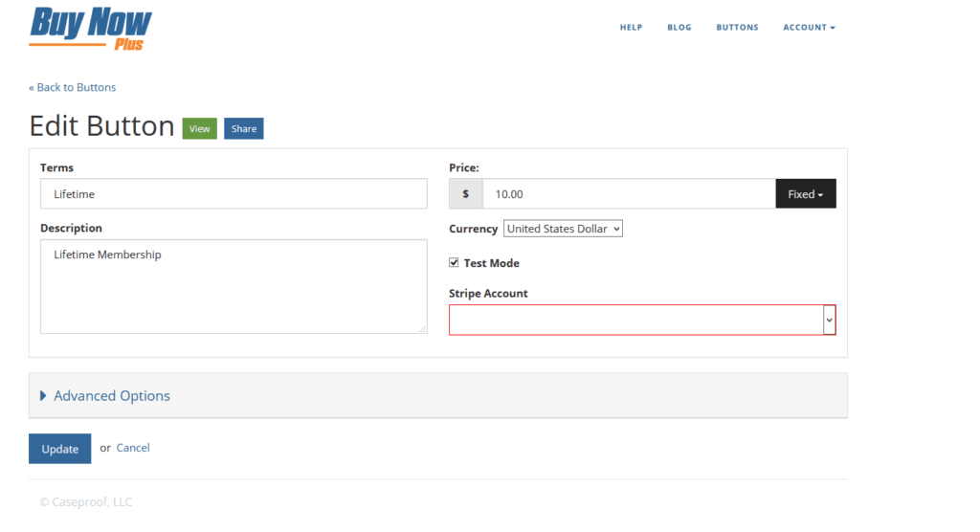
Task: Go to the Blog page
Action: (x=679, y=28)
